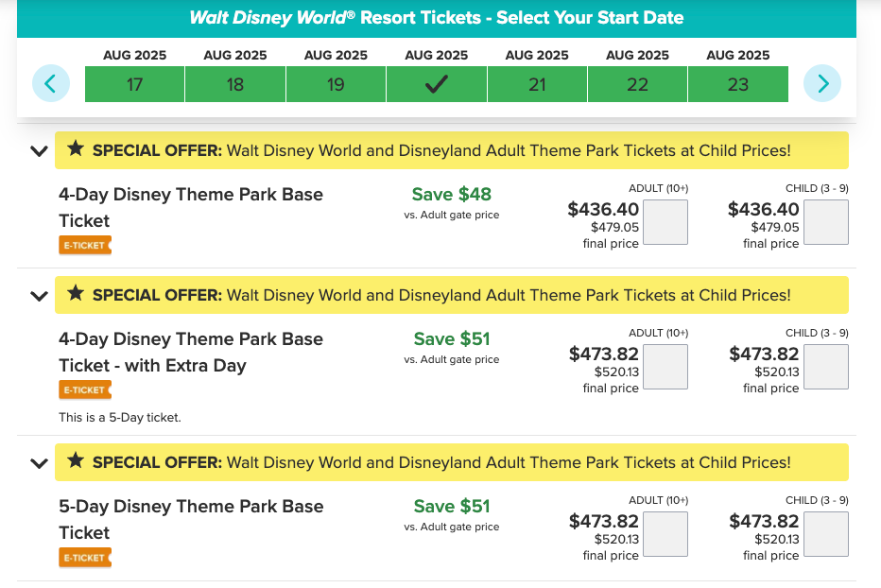The width and height of the screenshot is (881, 588).
Task: Select August 21 as the start date
Action: pyautogui.click(x=537, y=83)
